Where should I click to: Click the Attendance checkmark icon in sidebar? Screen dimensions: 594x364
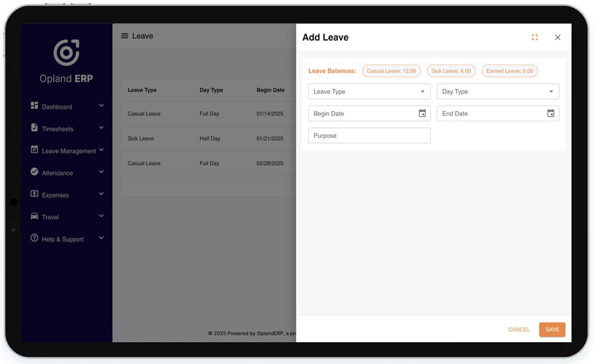click(x=34, y=172)
